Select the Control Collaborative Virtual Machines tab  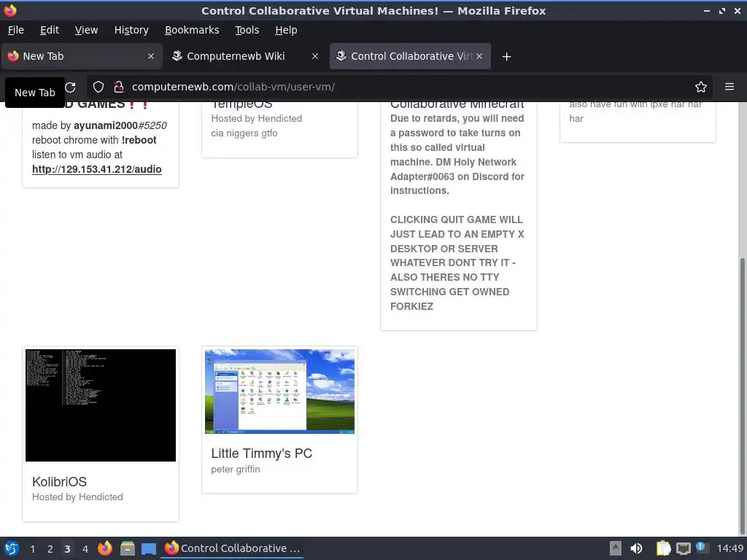pyautogui.click(x=410, y=56)
